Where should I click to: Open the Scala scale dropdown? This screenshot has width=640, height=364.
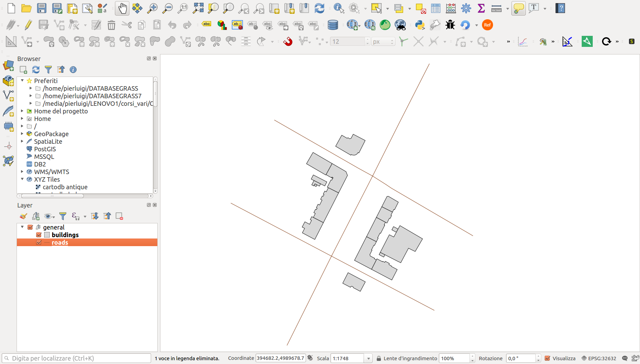coord(368,358)
